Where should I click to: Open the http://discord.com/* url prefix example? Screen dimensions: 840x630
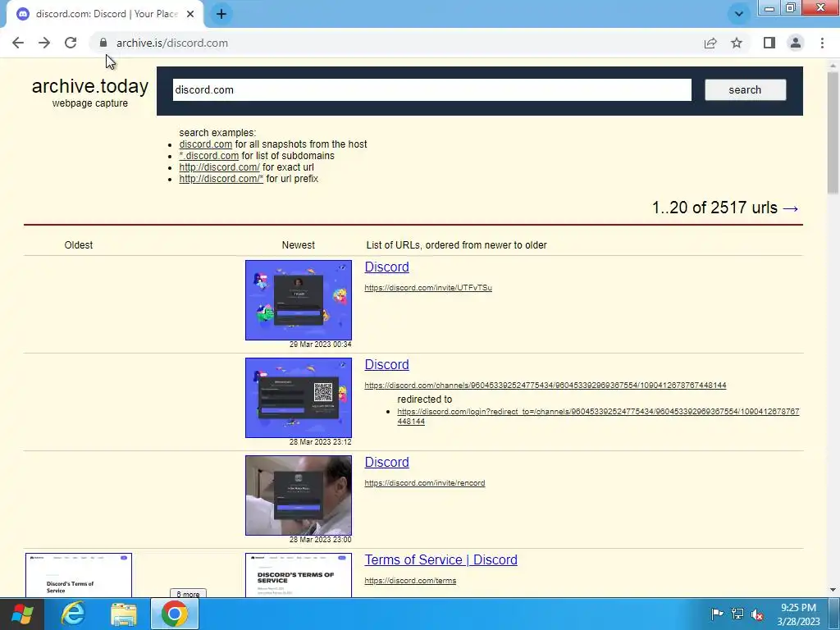click(221, 179)
